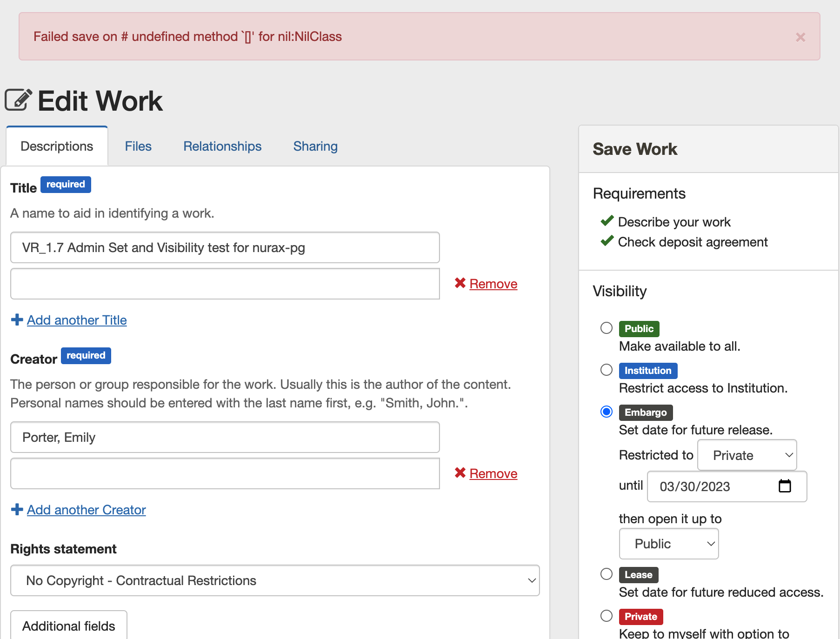Click the Save Work panel heading
Screen dimensions: 840x639
[635, 149]
